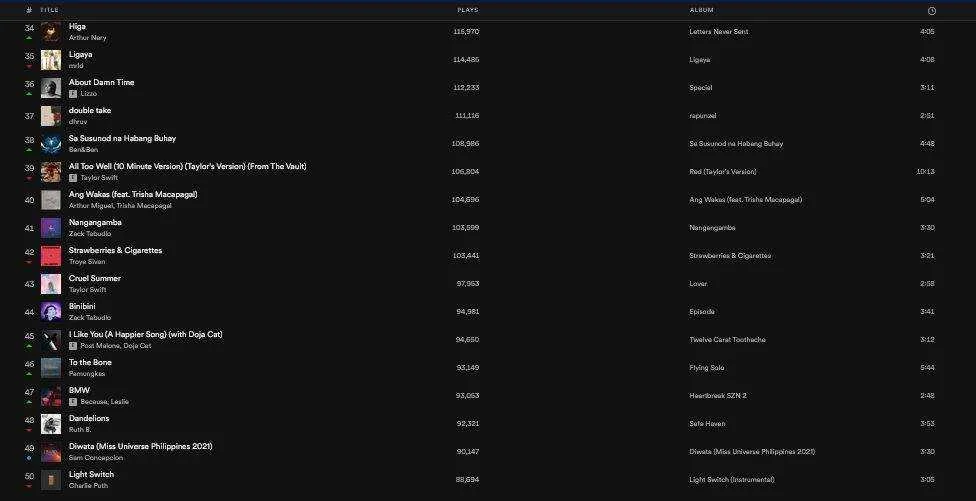Screen dimensions: 976x501
Task: Sort by the ALBUM column header
Action: 702,10
